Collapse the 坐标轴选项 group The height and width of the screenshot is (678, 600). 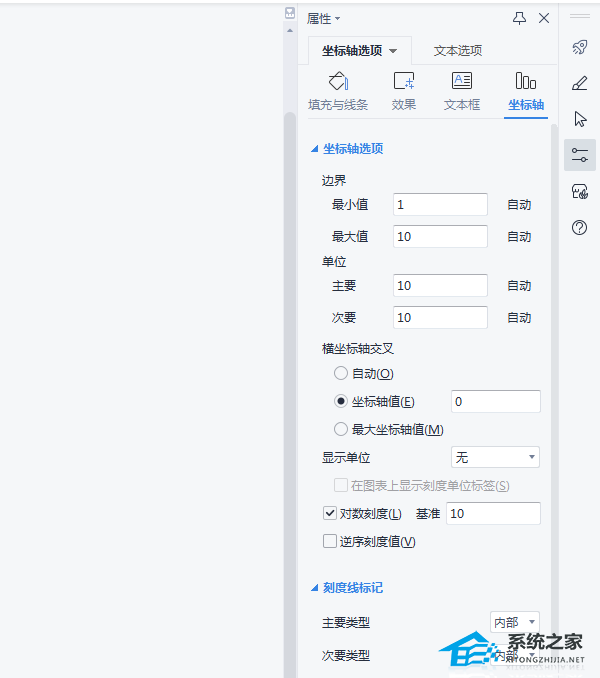[x=315, y=149]
